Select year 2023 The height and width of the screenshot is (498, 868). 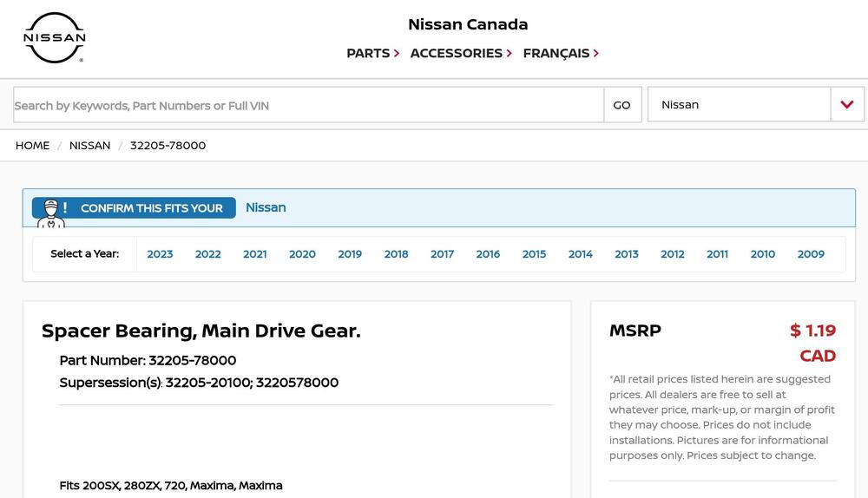pos(160,254)
